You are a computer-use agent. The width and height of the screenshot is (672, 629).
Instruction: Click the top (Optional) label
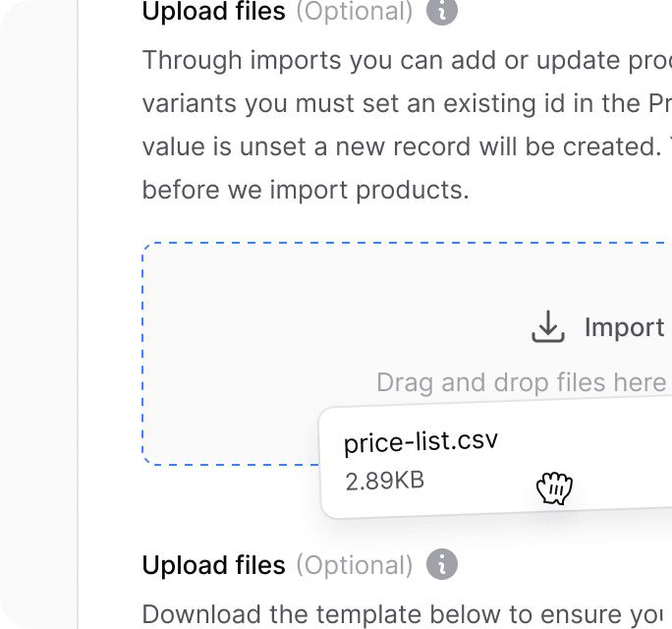coord(355,12)
